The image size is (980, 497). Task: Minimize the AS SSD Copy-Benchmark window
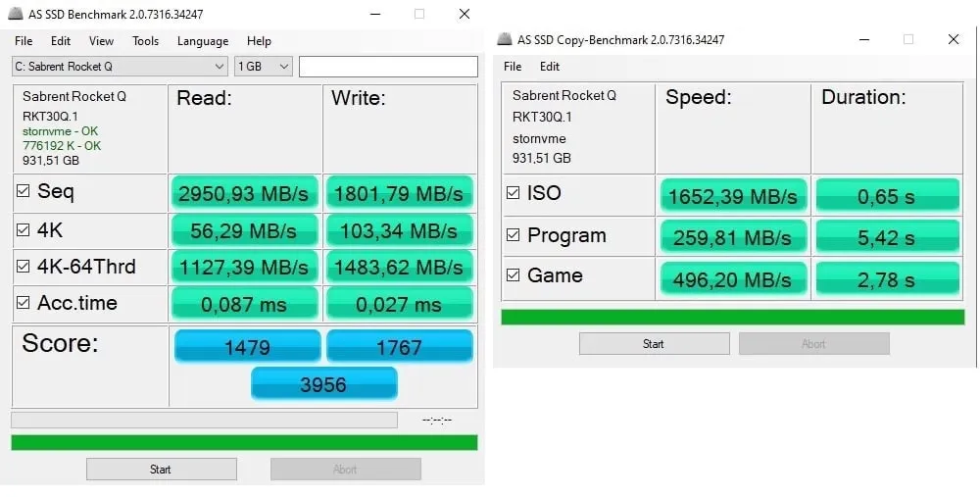864,39
